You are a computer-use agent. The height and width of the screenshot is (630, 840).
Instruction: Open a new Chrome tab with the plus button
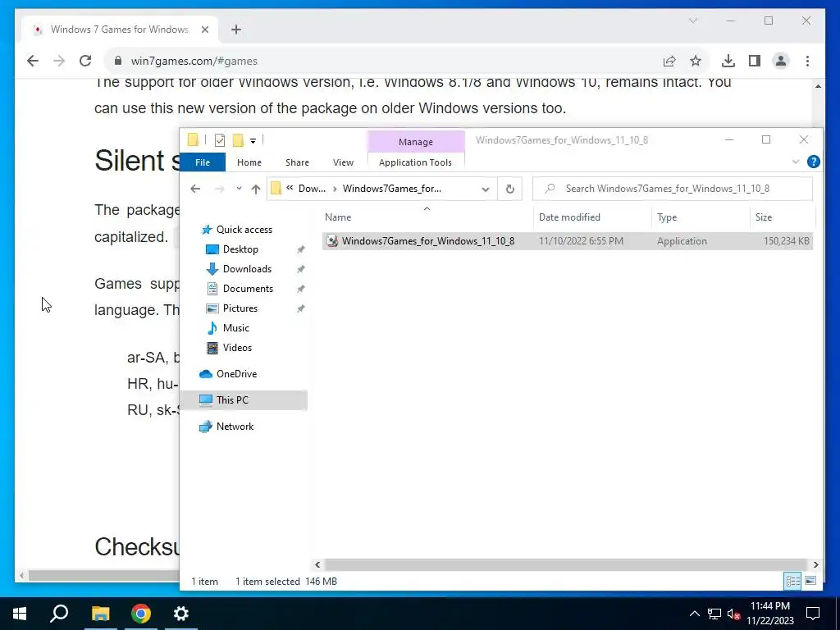pos(236,30)
